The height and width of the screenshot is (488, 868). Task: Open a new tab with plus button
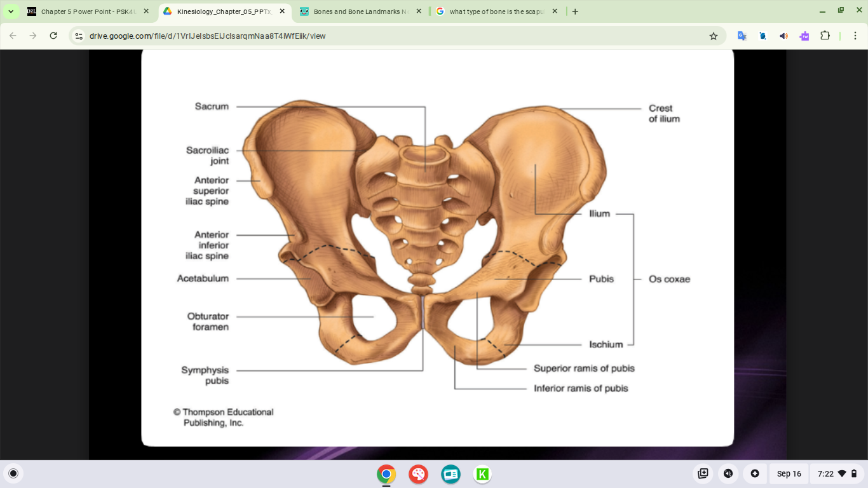[575, 11]
